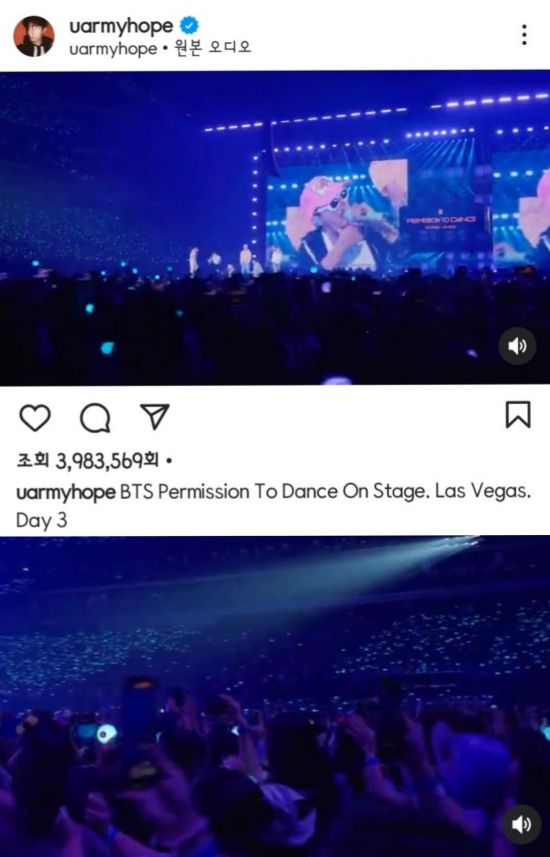Tap the small uarmyhope audio source label
The height and width of the screenshot is (857, 550).
tap(113, 49)
